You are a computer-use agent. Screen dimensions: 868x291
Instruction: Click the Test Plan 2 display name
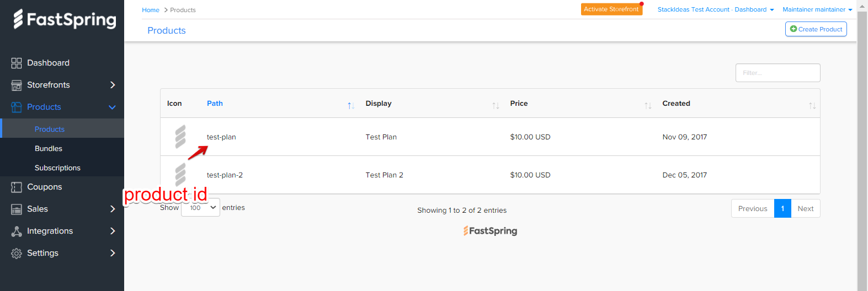coord(384,175)
